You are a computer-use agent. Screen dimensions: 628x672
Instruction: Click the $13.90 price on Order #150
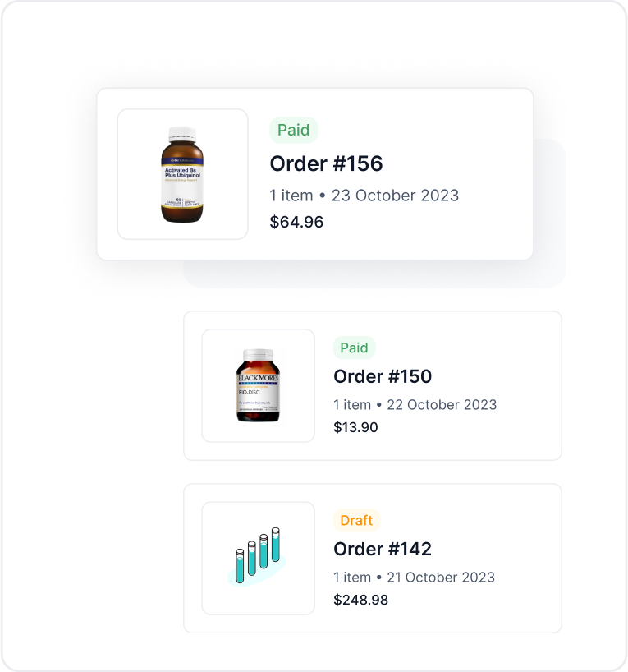(x=355, y=427)
